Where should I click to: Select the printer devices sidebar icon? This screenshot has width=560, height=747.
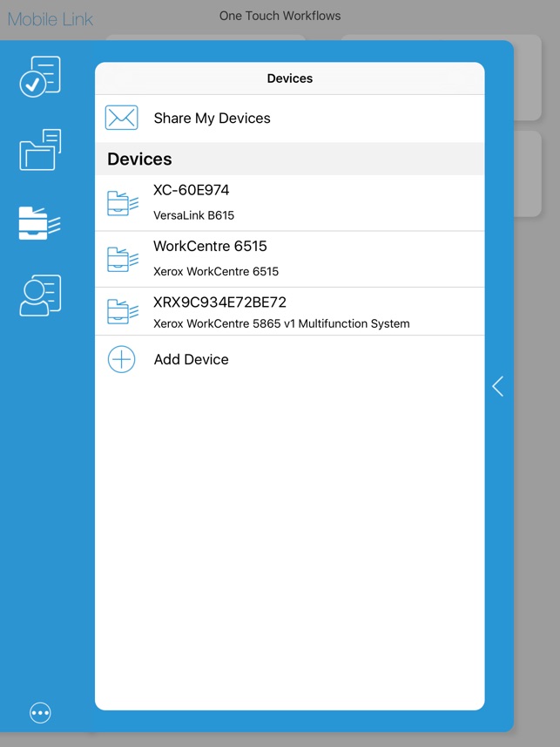tap(40, 223)
